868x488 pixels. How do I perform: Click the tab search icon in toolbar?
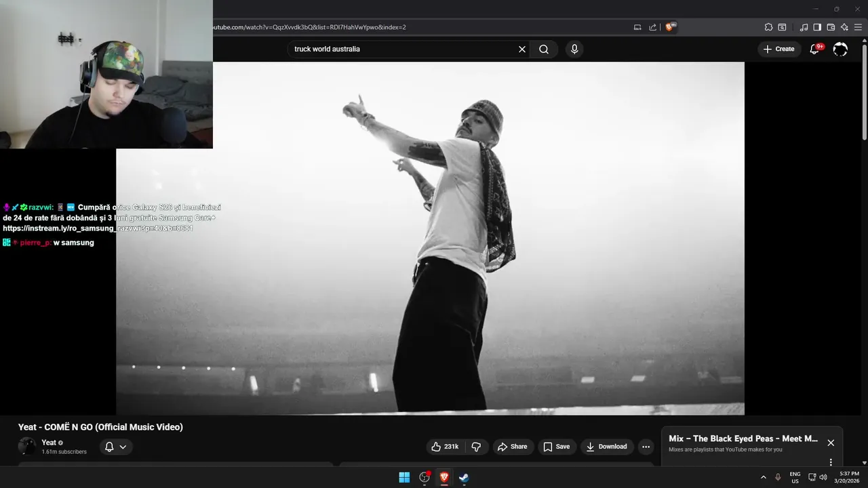pos(782,27)
